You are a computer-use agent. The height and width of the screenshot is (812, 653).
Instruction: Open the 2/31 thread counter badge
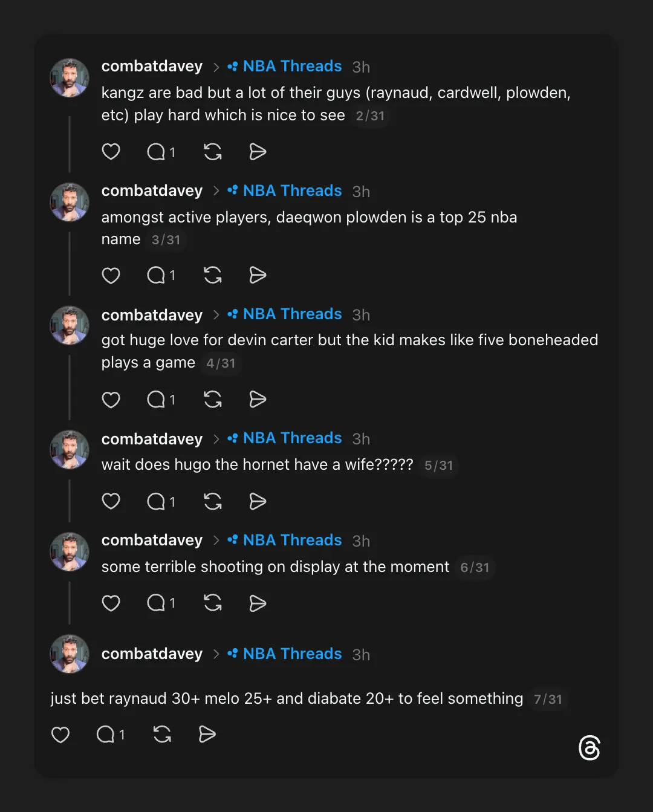click(x=370, y=116)
